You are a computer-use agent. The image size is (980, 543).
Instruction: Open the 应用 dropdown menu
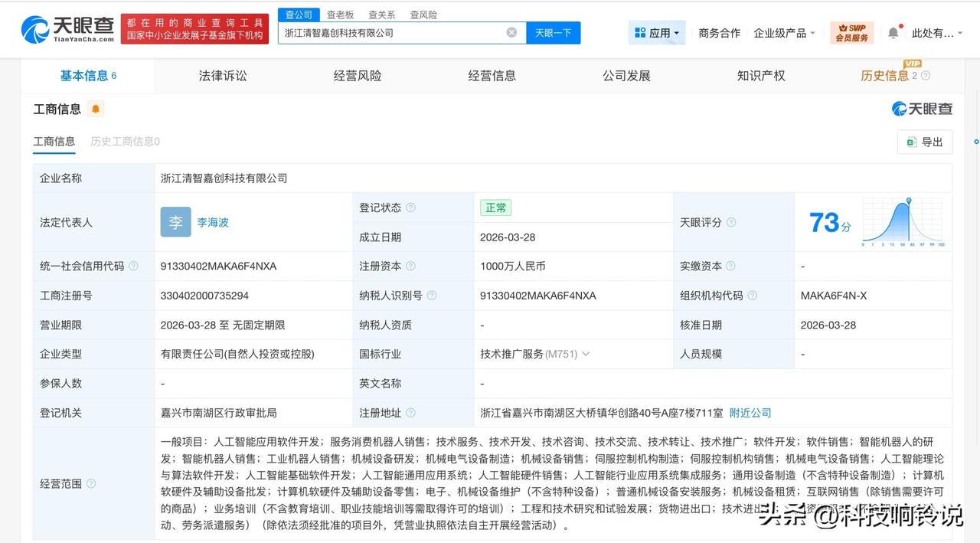point(656,32)
